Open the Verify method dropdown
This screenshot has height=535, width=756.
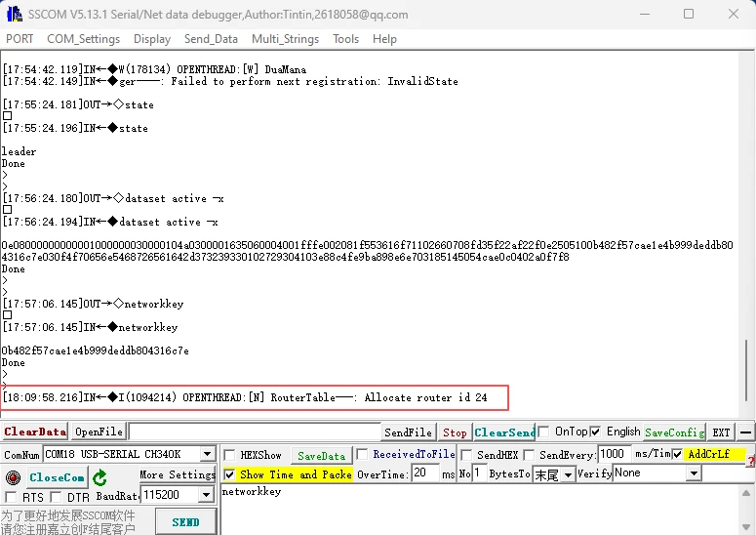[694, 473]
